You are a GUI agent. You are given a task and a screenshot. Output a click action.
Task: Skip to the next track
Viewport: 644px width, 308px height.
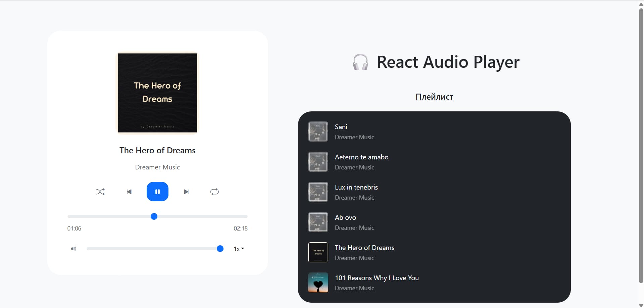(x=186, y=192)
